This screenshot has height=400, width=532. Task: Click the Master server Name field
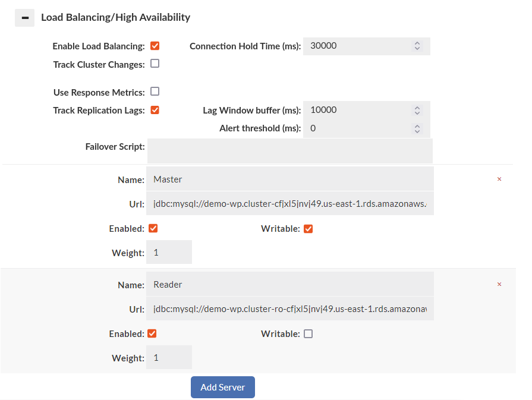click(x=289, y=179)
